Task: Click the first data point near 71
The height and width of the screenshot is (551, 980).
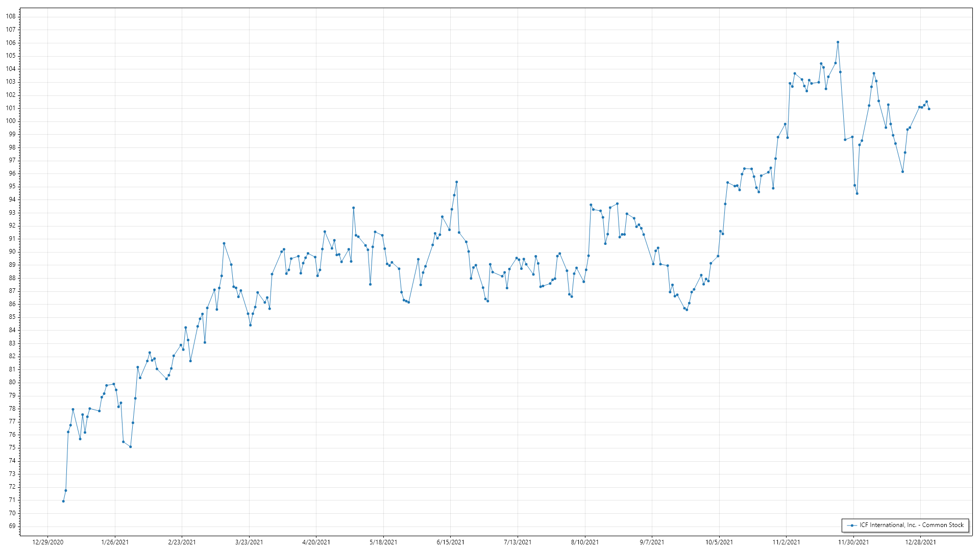Action: [x=63, y=501]
